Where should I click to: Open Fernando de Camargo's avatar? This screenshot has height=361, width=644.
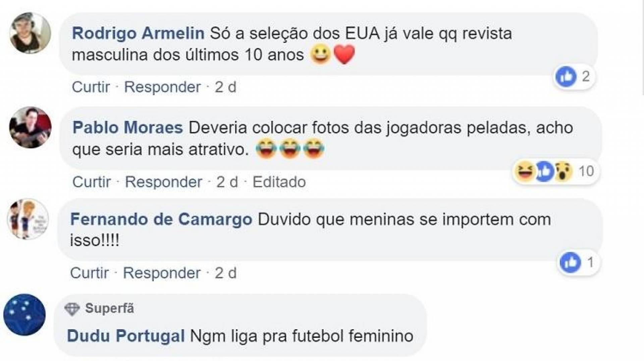coord(28,219)
